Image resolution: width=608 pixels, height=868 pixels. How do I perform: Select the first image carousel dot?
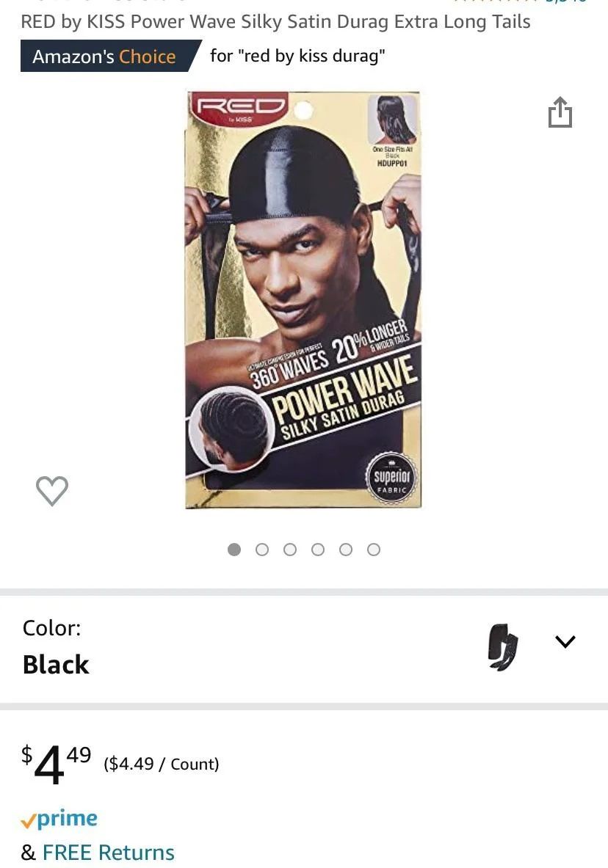coord(234,549)
